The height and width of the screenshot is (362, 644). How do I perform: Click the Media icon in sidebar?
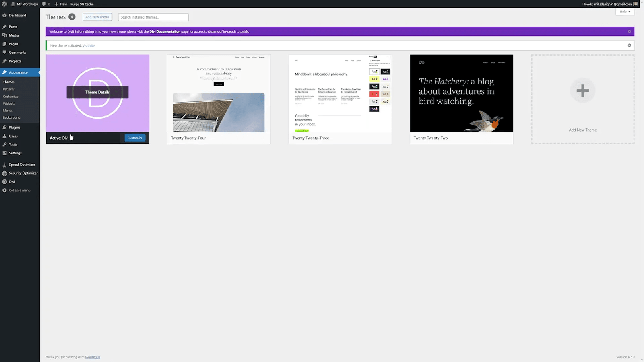pos(4,35)
